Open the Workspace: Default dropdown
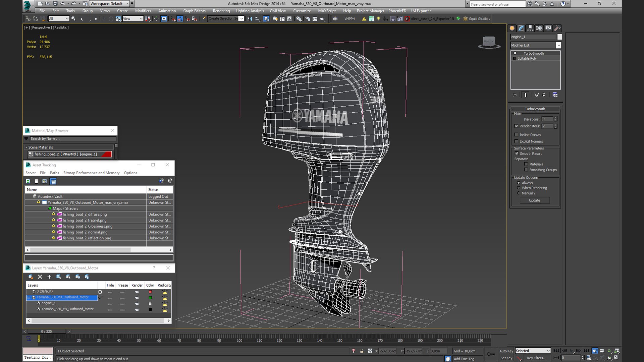This screenshot has width=644, height=362. [x=109, y=4]
